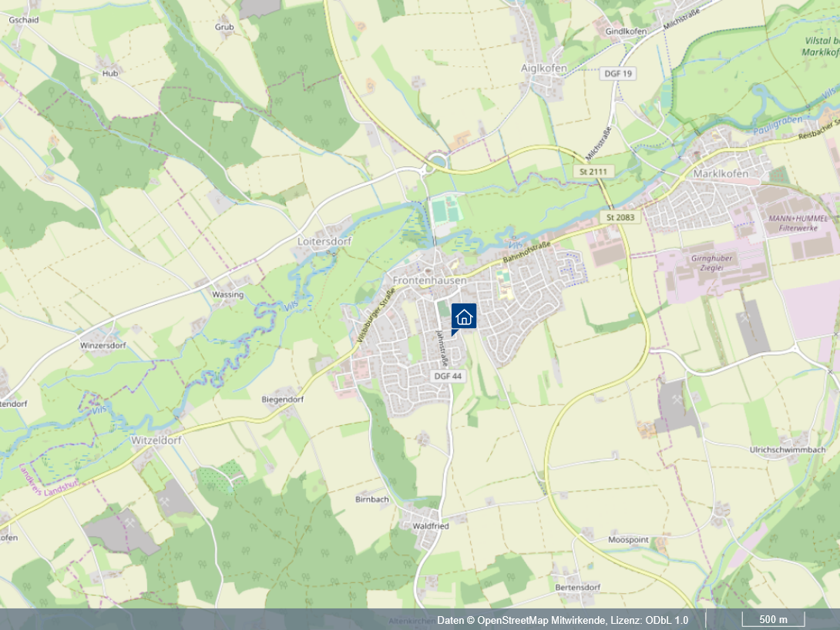Select the St 2111 road shield
Viewport: 840px width, 630px height.
(x=593, y=172)
